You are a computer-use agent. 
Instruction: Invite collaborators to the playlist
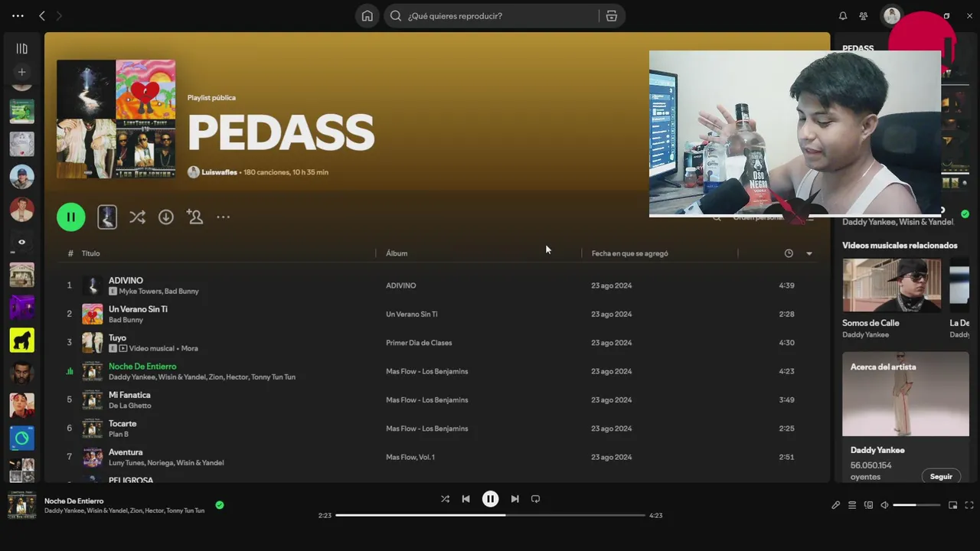pyautogui.click(x=195, y=217)
